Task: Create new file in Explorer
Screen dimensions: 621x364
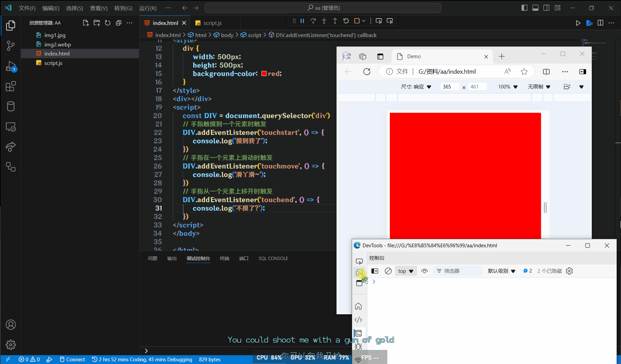Action: pyautogui.click(x=85, y=23)
